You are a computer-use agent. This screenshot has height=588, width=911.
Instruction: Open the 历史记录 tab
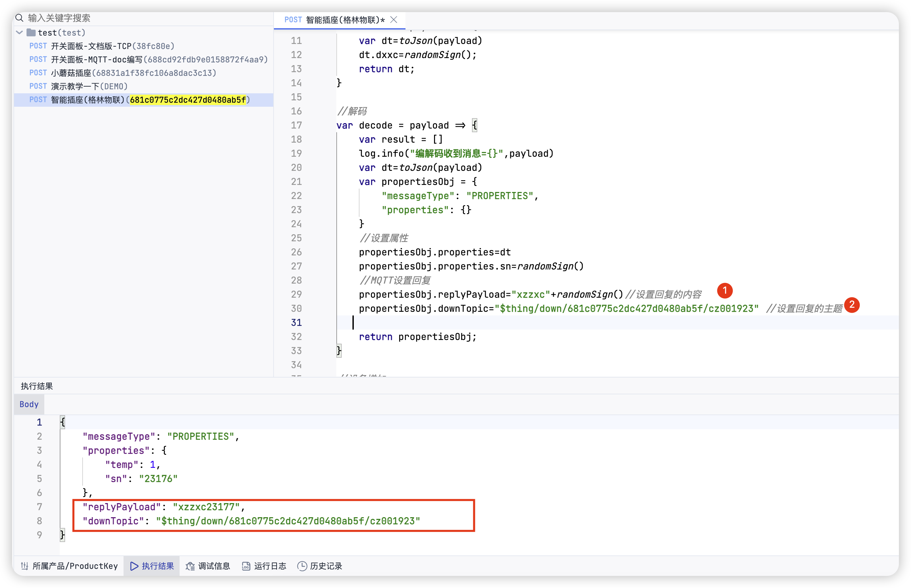(325, 566)
